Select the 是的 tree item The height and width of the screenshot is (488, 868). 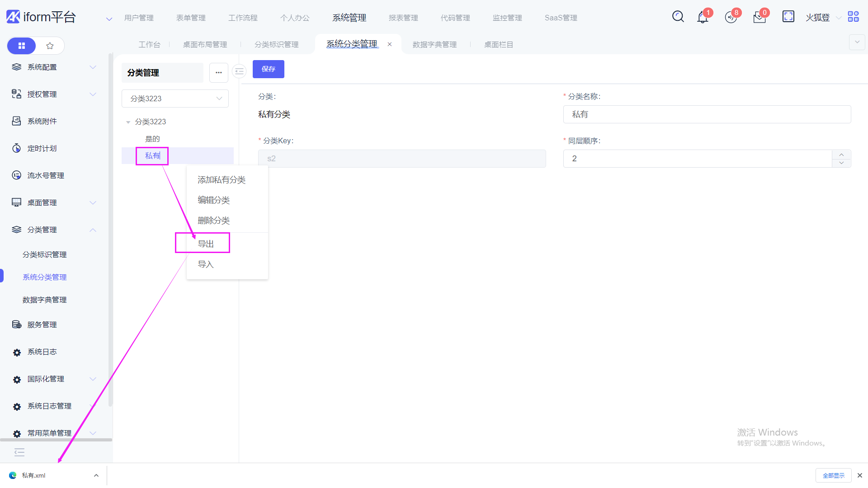(152, 139)
